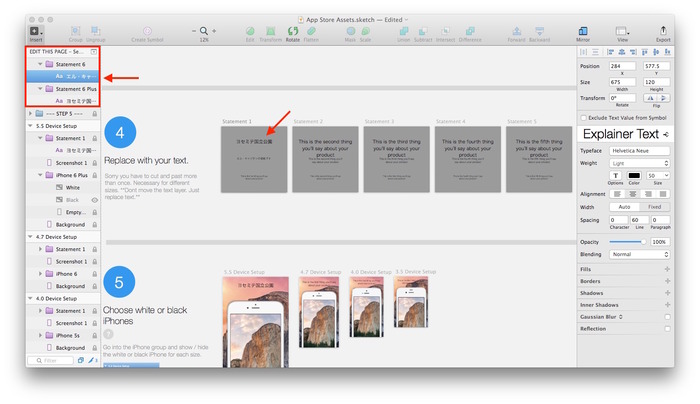
Task: Show the hidden Black layer
Action: click(95, 200)
